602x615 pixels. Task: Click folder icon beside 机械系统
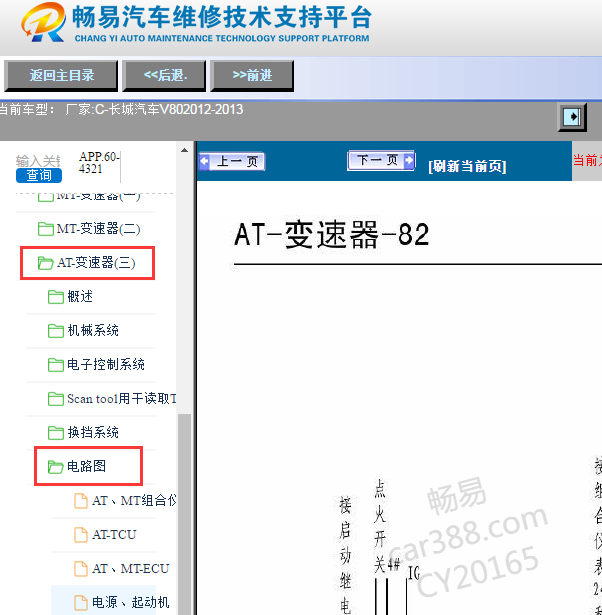[x=56, y=331]
